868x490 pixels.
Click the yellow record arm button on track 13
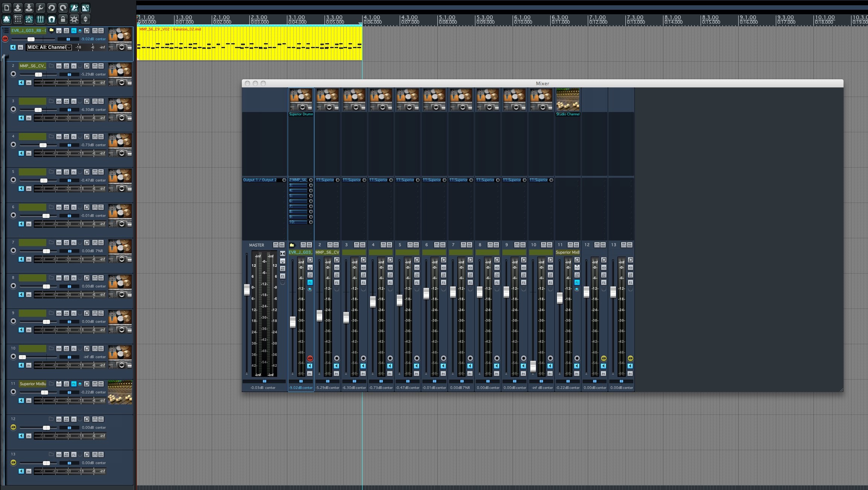(13, 463)
